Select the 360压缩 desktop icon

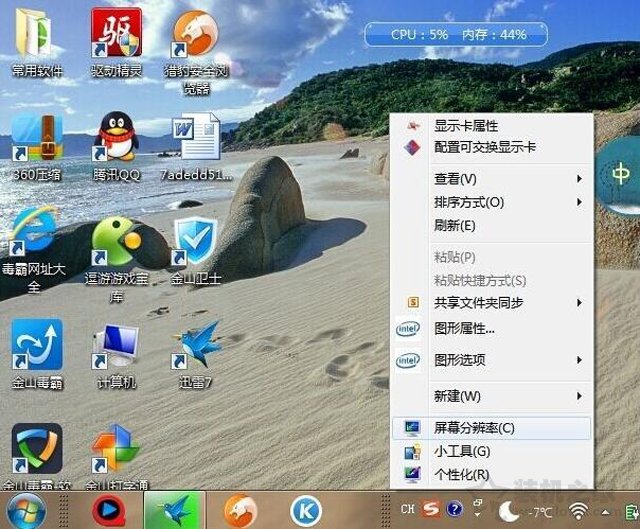coord(36,138)
